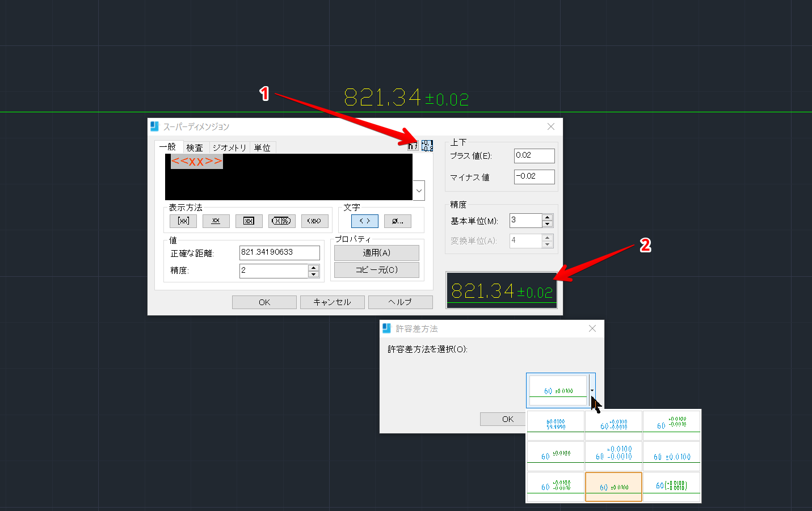
Task: Choose the center large deviation tolerance style
Action: (614, 456)
